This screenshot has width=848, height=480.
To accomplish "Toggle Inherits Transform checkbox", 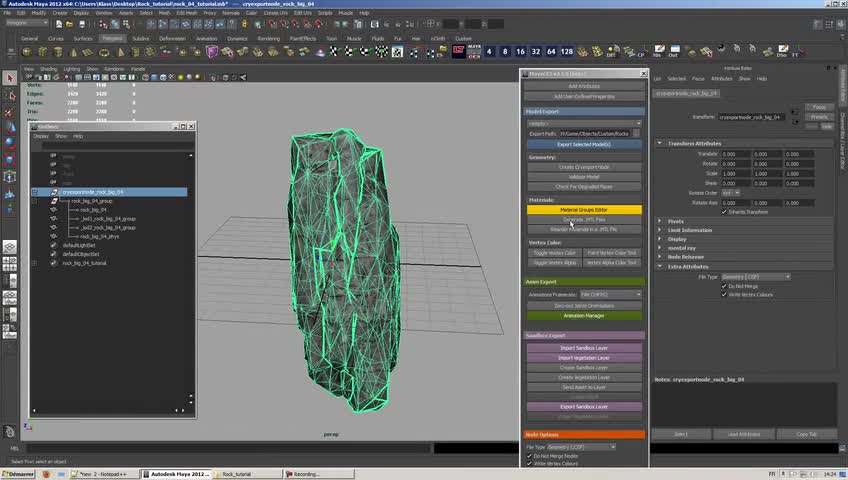I will pyautogui.click(x=724, y=211).
